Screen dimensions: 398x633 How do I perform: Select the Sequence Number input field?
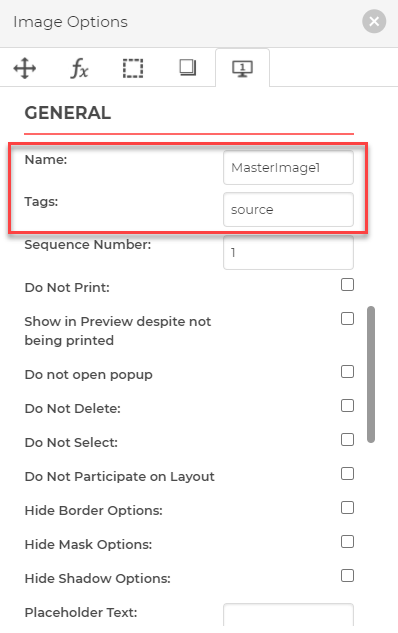click(x=288, y=252)
